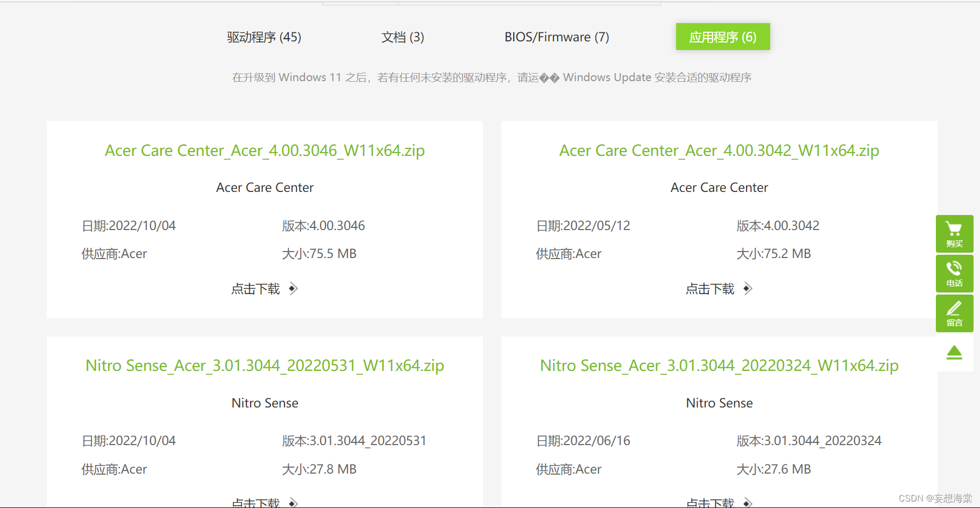Open Nitro Sense_Acer_3.01.3044_20220324_W11x64.zip link
This screenshot has height=508, width=980.
719,366
